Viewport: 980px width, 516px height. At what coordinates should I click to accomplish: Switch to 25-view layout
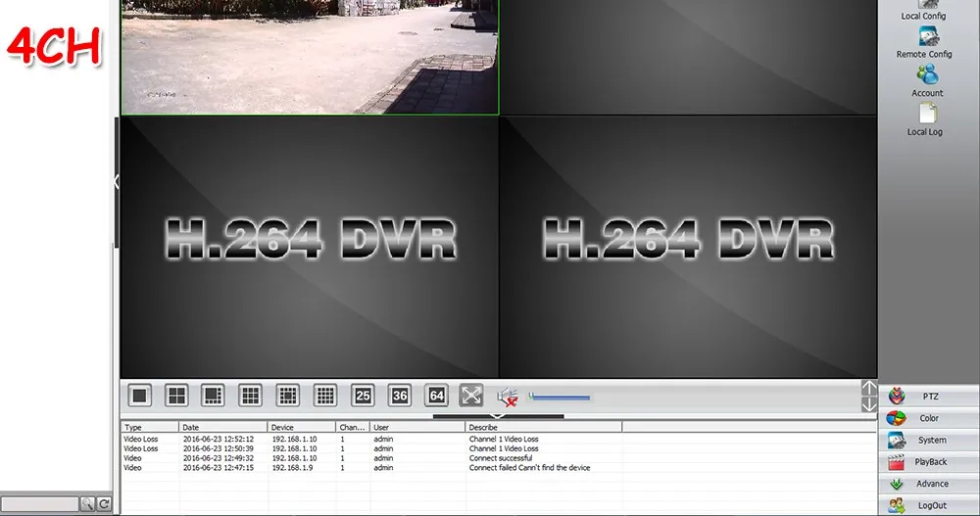[x=363, y=396]
